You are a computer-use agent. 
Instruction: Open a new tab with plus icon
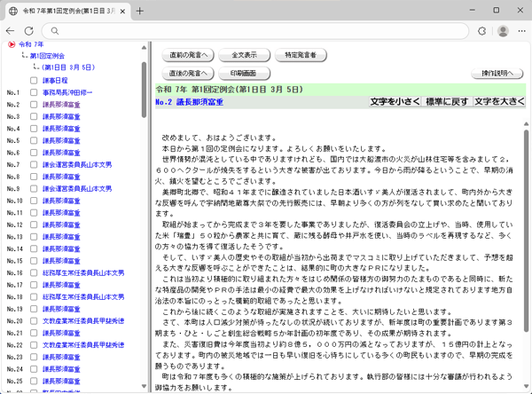coord(140,12)
